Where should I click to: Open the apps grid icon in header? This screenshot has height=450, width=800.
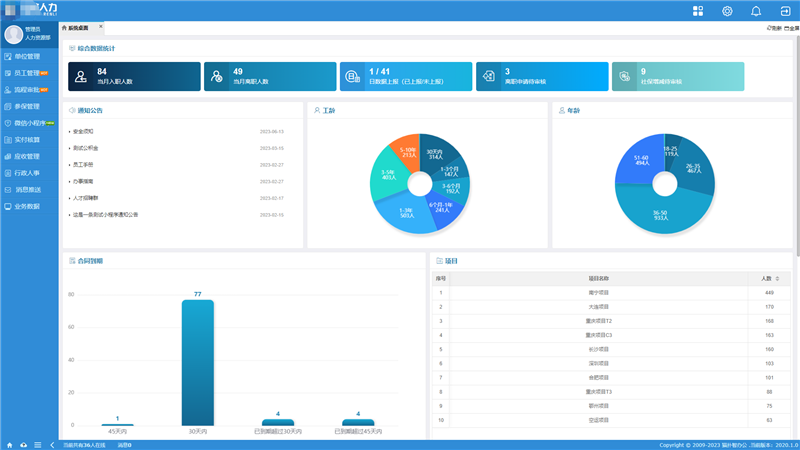pyautogui.click(x=698, y=11)
